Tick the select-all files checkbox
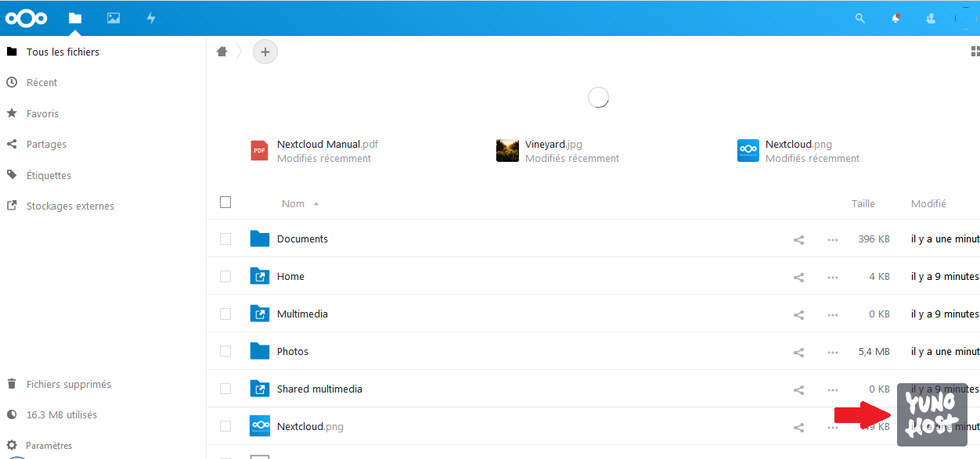980x459 pixels. pos(225,203)
